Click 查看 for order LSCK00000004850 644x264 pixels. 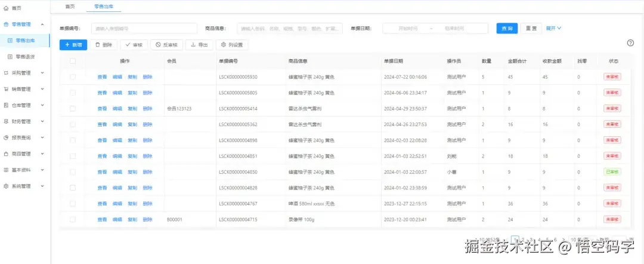(103, 172)
